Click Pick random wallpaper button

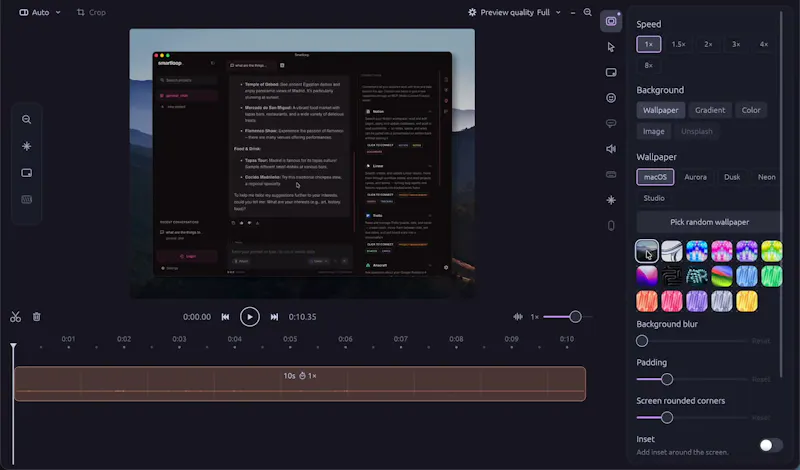tap(709, 222)
